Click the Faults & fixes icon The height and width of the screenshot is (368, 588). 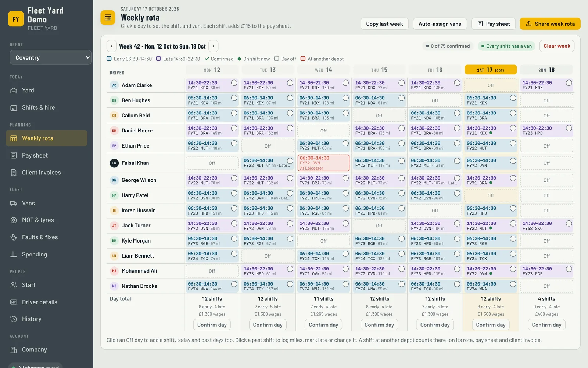[14, 237]
